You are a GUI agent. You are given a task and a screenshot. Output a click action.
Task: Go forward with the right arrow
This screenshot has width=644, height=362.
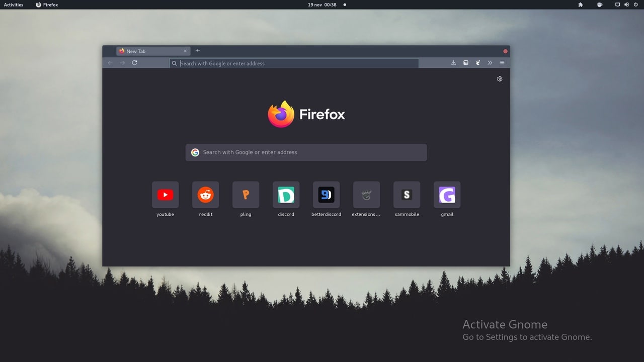pyautogui.click(x=122, y=63)
